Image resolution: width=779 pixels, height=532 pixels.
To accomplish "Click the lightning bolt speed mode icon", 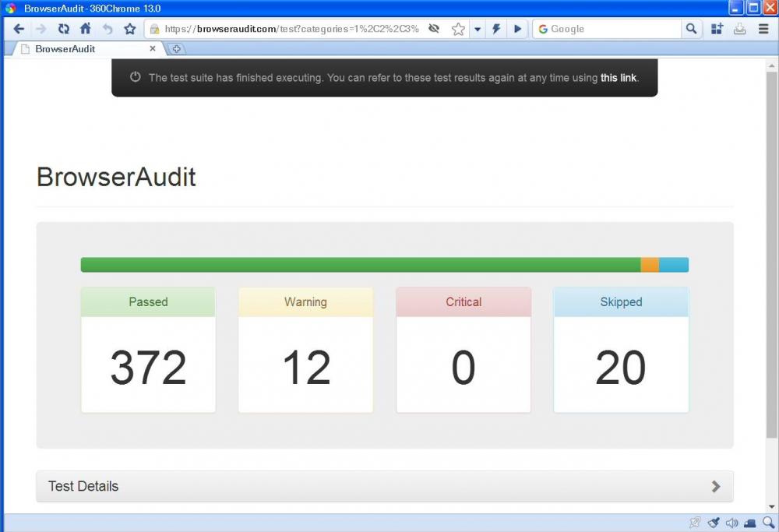I will click(x=495, y=29).
